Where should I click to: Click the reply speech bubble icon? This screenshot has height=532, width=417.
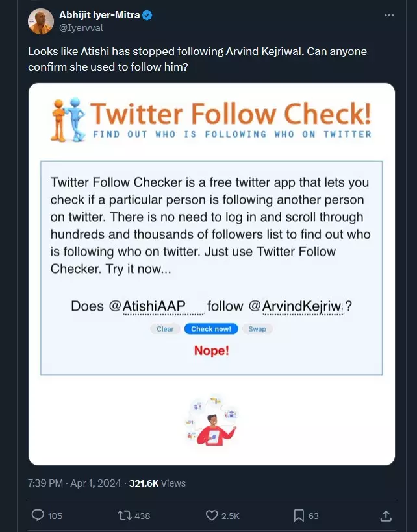click(38, 515)
